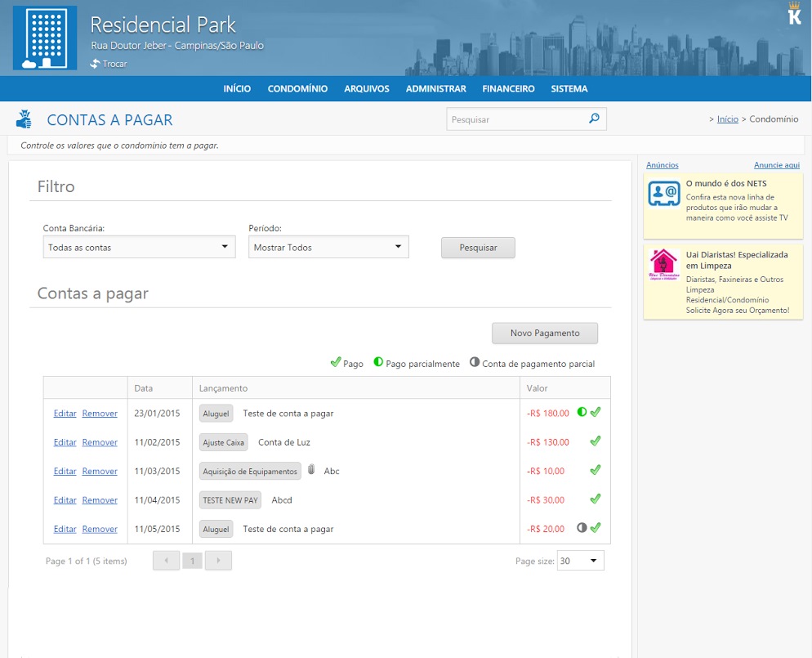Viewport: 812px width, 658px height.
Task: Click into the Pesquisar search field
Action: [515, 119]
